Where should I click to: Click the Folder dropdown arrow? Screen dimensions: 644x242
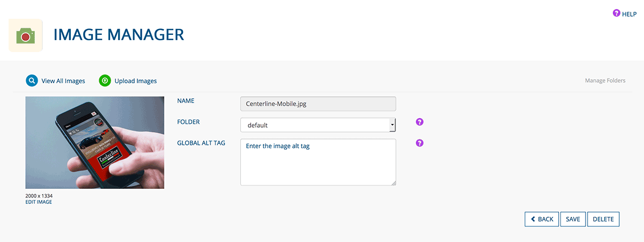coord(392,125)
